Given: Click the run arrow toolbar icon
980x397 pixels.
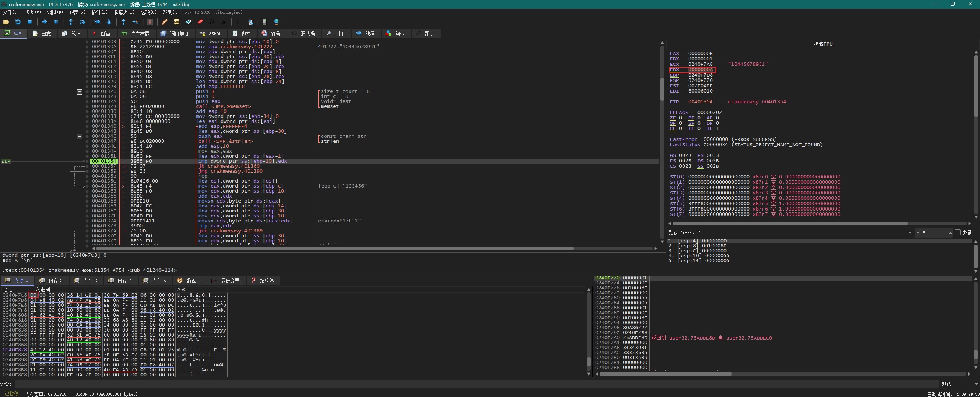Looking at the screenshot, I should 44,22.
